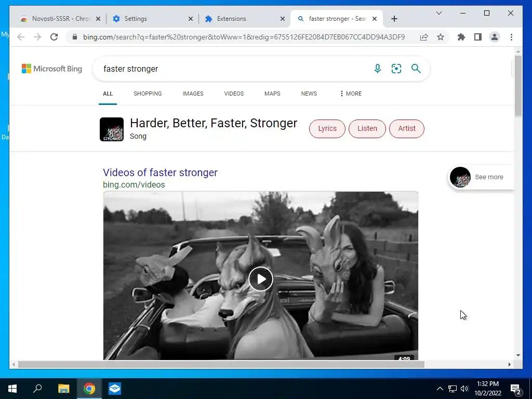The image size is (532, 399).
Task: Click the Bing visual search camera icon
Action: [396, 69]
